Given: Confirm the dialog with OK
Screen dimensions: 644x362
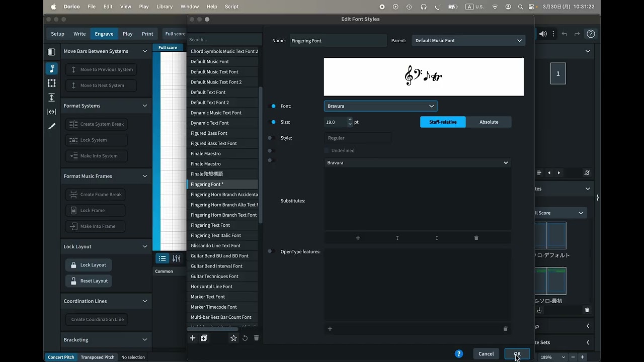Looking at the screenshot, I should tap(517, 354).
